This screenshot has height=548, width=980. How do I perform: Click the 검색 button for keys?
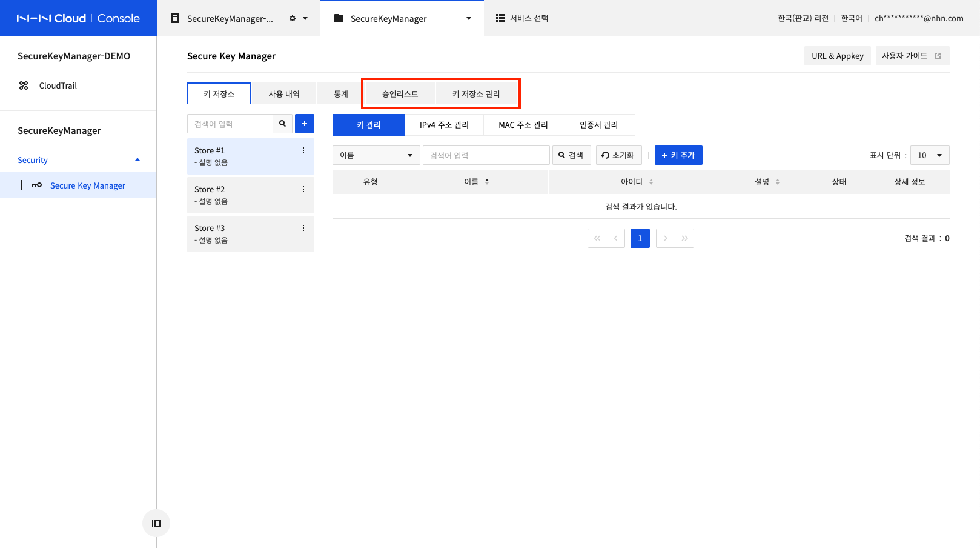(571, 155)
